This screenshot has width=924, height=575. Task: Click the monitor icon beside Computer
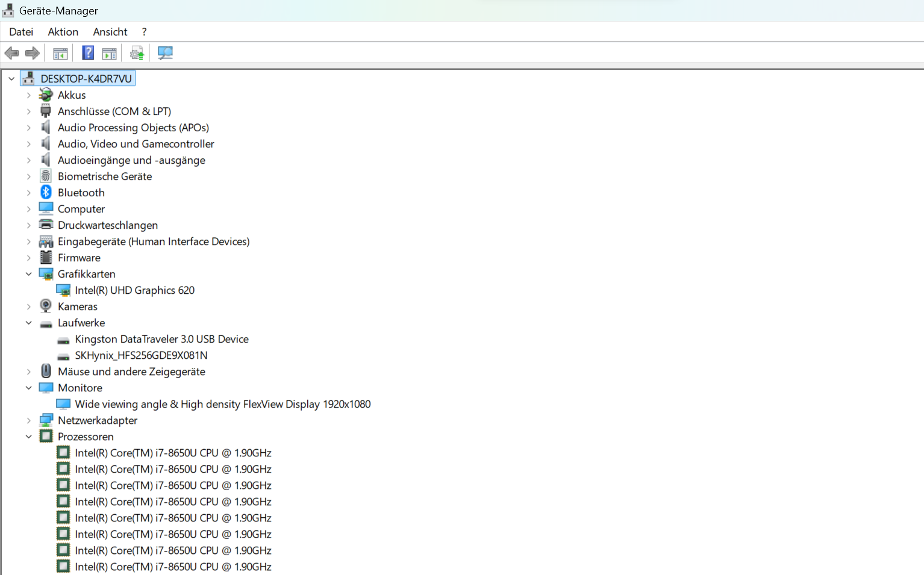(46, 208)
